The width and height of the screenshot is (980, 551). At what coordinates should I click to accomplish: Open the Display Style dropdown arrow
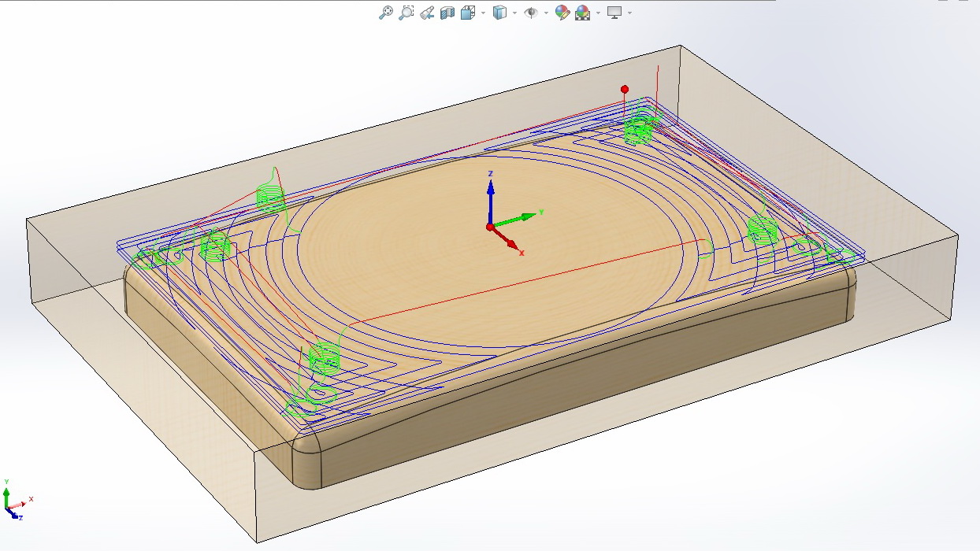pyautogui.click(x=514, y=13)
